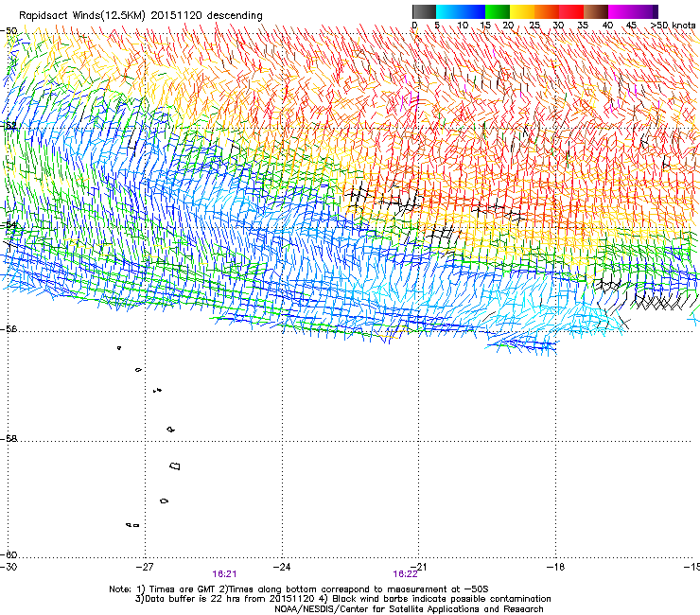
Task: Click the gray 0-5 knots legend swatch
Action: pyautogui.click(x=424, y=11)
